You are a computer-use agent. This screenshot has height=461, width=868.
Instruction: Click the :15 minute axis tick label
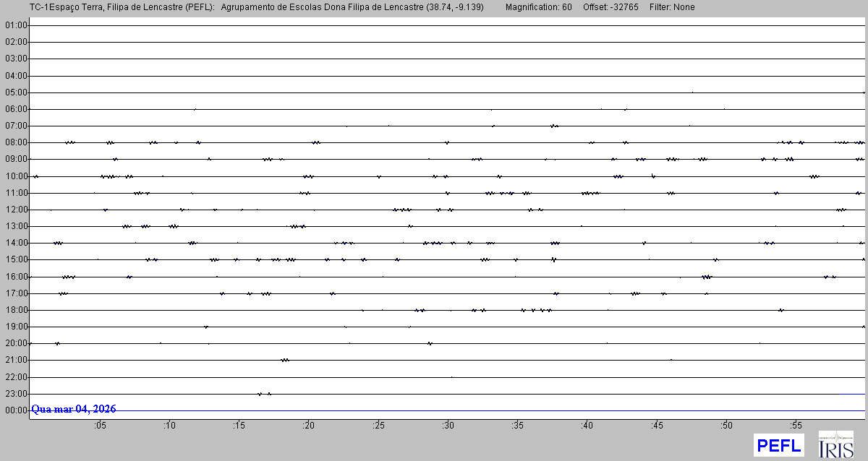239,426
